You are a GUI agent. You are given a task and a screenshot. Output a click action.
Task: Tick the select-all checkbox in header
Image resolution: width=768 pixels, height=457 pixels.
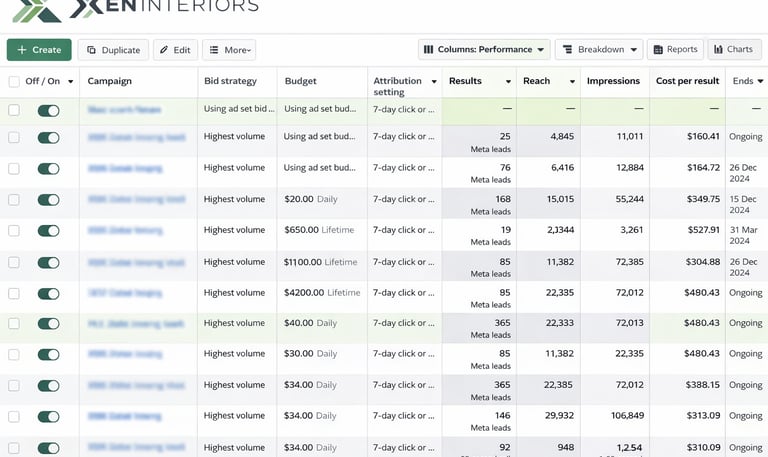point(14,81)
